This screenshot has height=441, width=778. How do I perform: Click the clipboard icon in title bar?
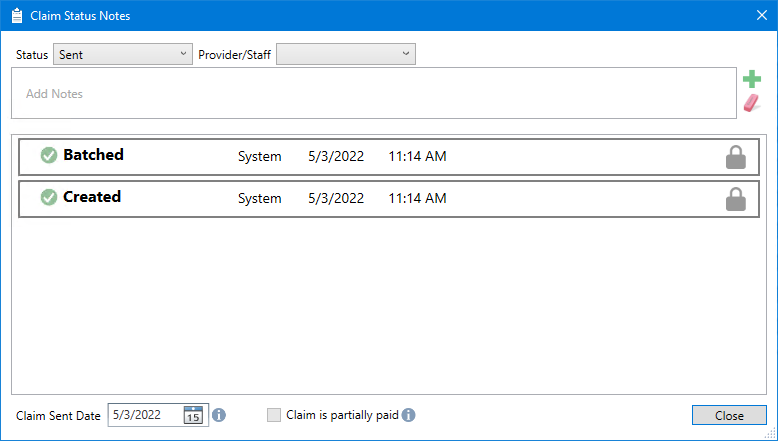click(x=16, y=16)
